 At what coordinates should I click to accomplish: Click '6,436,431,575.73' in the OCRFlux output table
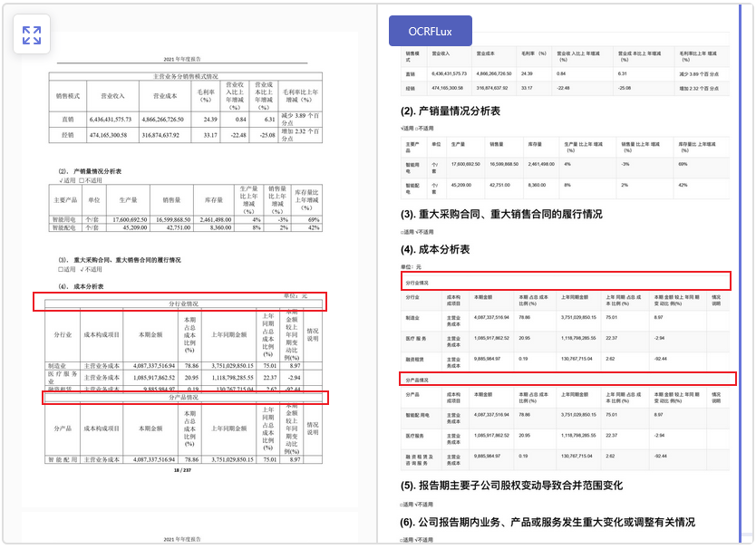(449, 73)
